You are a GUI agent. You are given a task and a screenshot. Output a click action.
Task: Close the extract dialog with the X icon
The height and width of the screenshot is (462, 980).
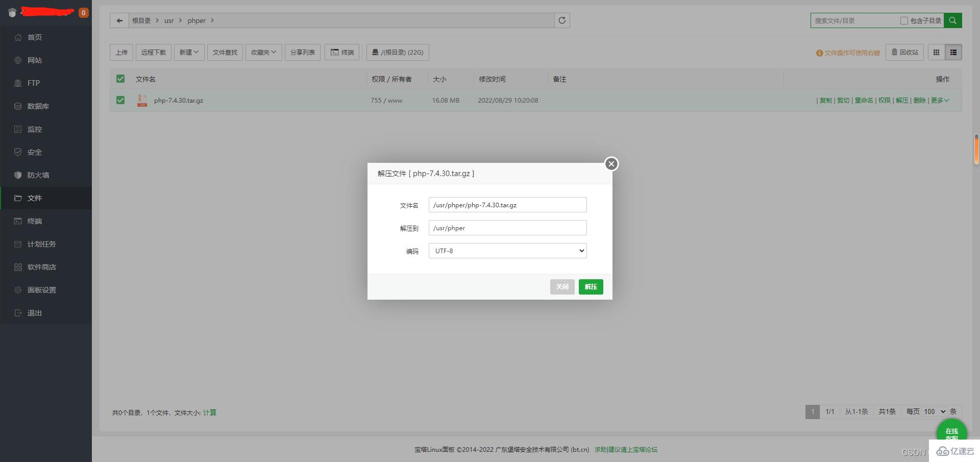[611, 164]
